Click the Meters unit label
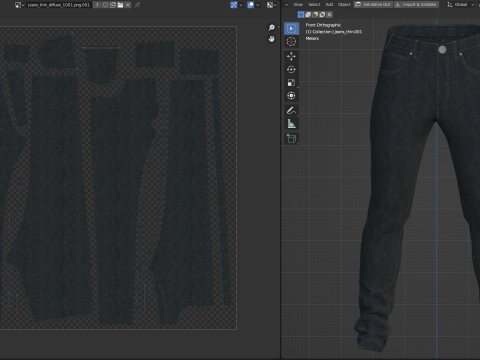 [312, 38]
